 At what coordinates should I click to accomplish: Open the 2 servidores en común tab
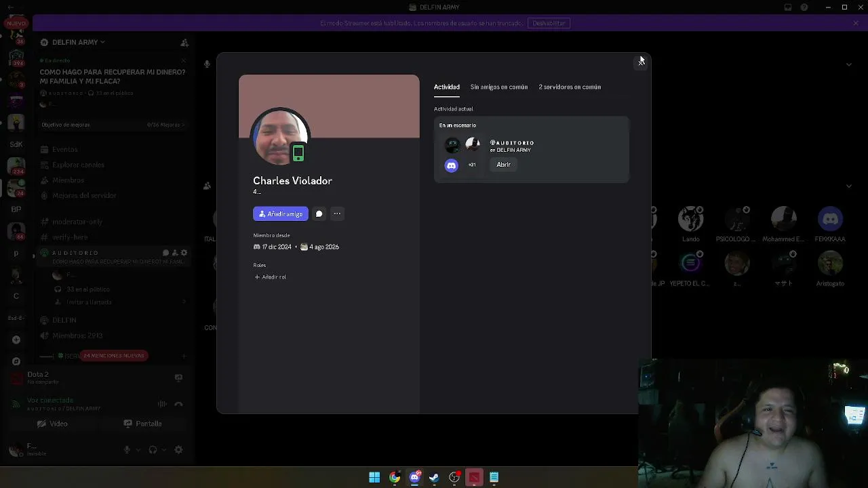tap(570, 87)
